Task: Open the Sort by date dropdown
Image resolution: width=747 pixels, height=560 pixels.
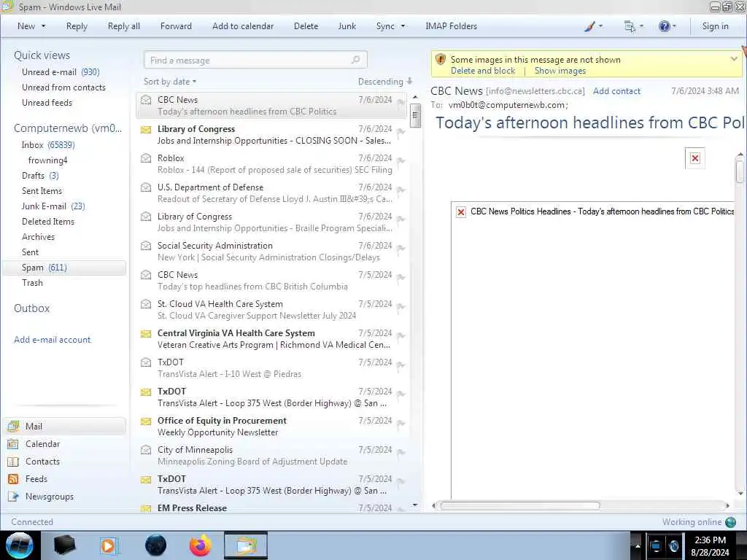Action: point(170,82)
